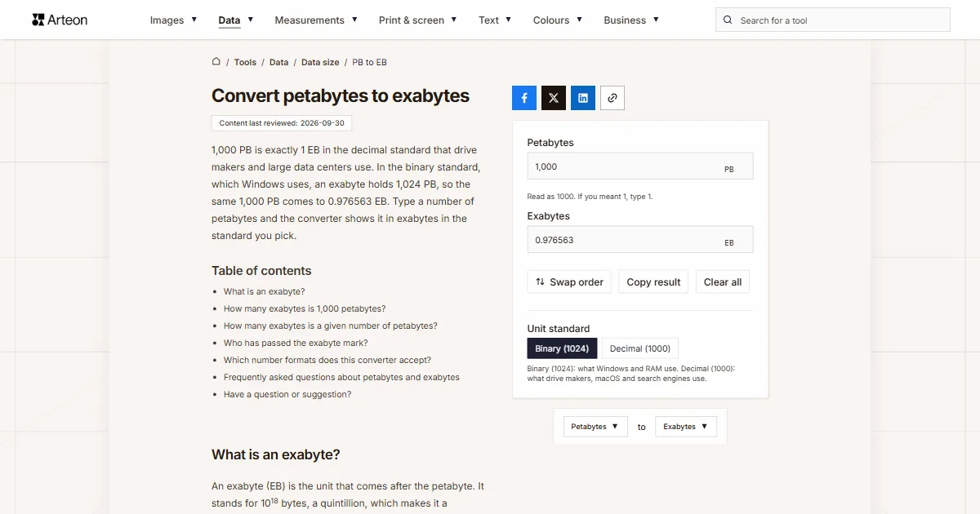The height and width of the screenshot is (514, 980).
Task: Jump to 'How many exabytes is a given number'
Action: (x=331, y=326)
